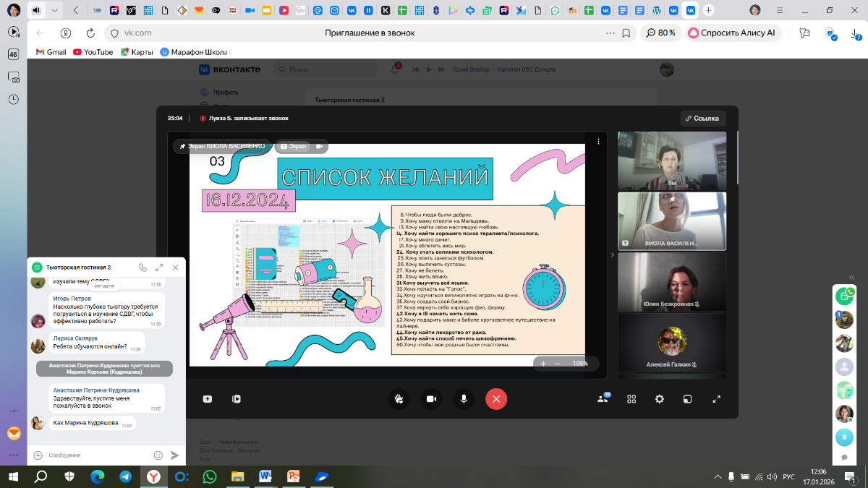Open three-dot menu on shared screen
The height and width of the screenshot is (488, 868).
click(598, 142)
